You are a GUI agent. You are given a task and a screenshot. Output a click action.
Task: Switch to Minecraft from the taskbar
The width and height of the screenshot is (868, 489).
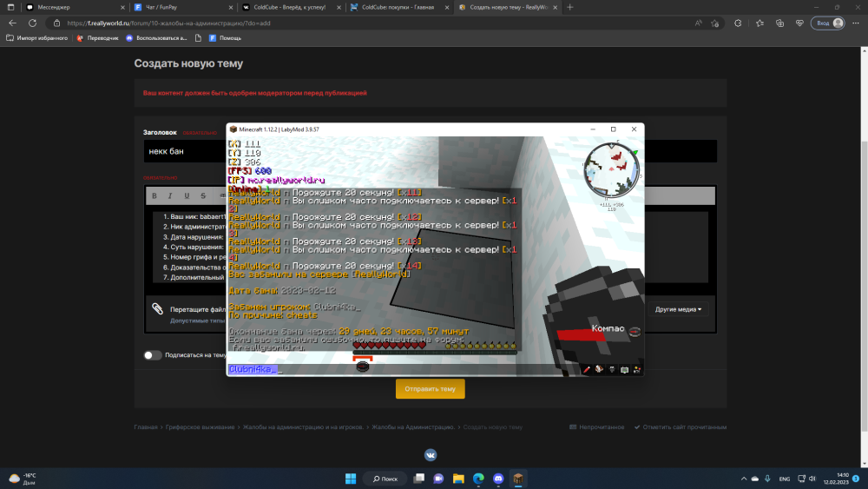point(518,479)
